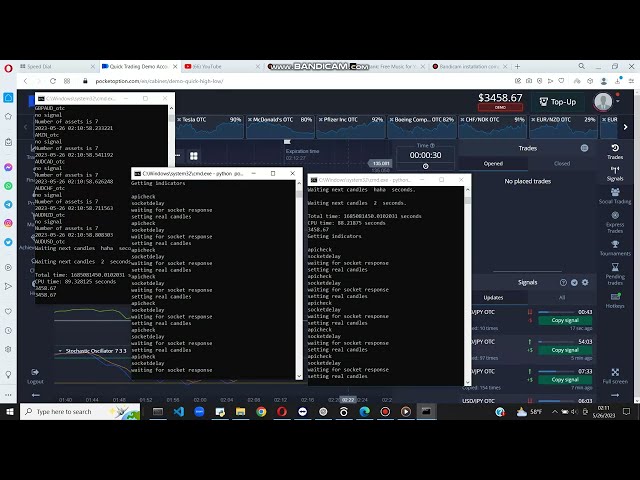Click the round icon in Trades header
The width and height of the screenshot is (640, 480).
point(584,148)
